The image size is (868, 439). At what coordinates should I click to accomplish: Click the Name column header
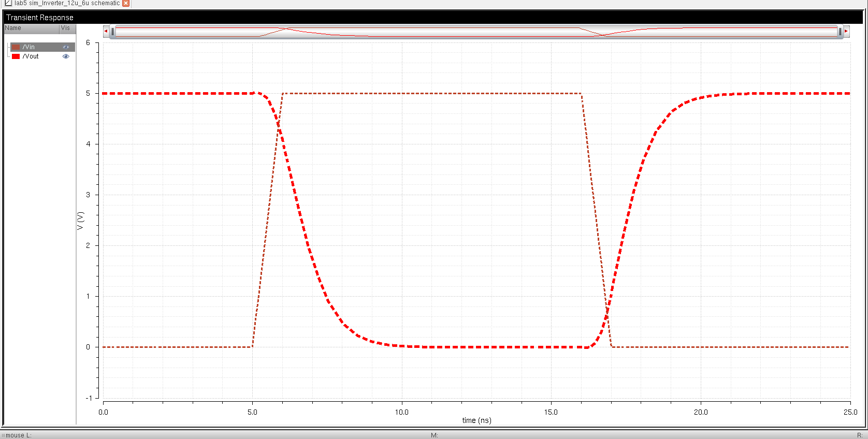pyautogui.click(x=32, y=28)
